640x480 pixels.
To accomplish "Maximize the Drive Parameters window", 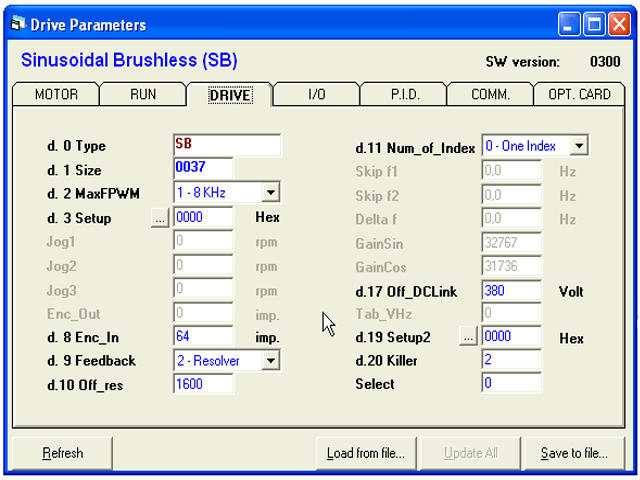I will 596,24.
